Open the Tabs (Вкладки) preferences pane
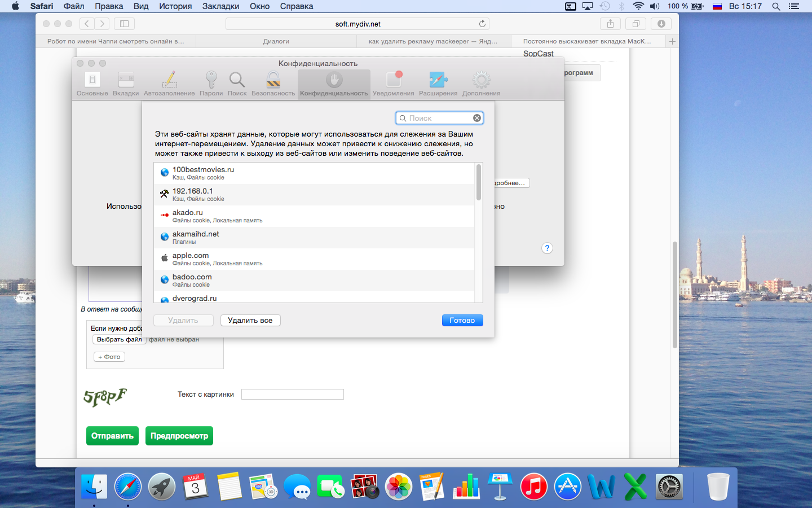The height and width of the screenshot is (508, 812). tap(126, 84)
